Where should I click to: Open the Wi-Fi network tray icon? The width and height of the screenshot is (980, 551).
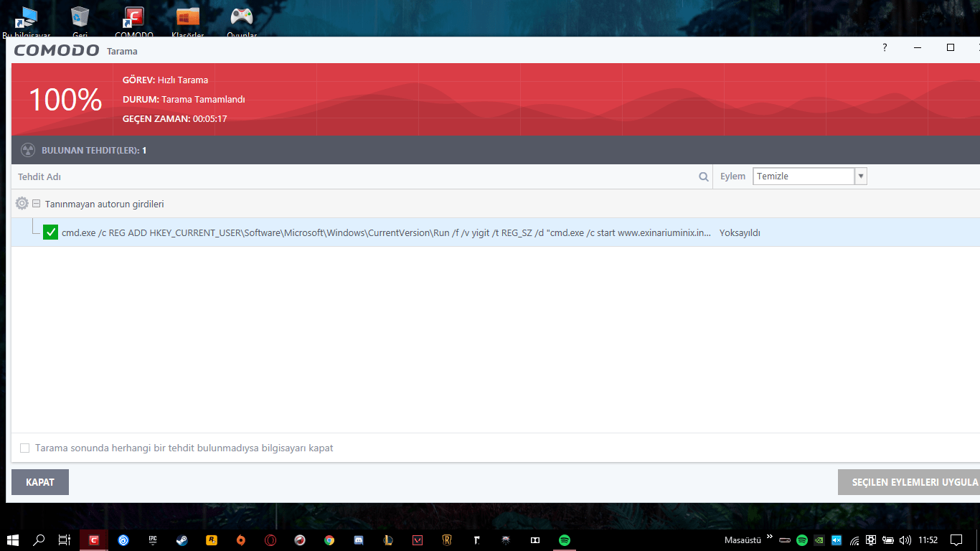click(x=854, y=540)
